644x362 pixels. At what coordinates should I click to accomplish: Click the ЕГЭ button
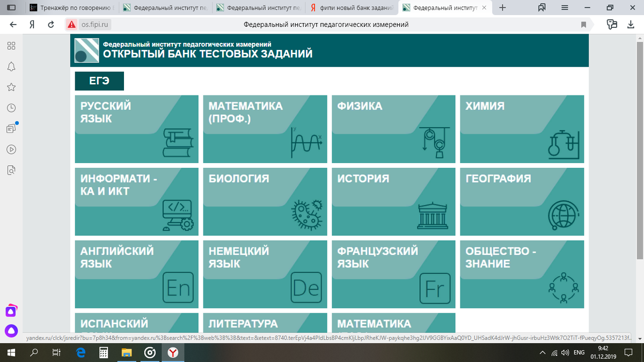(99, 81)
